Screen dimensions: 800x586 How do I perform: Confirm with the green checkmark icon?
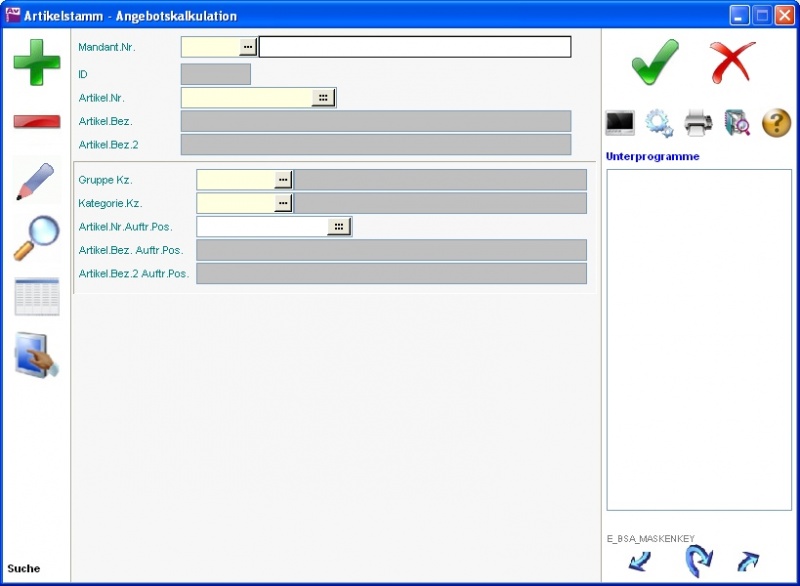pos(655,62)
